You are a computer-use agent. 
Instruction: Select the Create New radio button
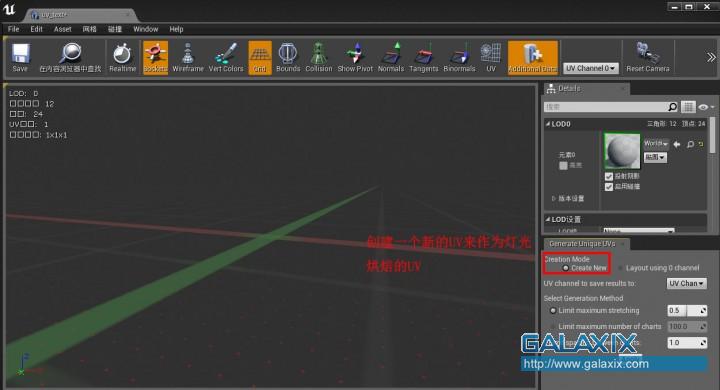[566, 268]
